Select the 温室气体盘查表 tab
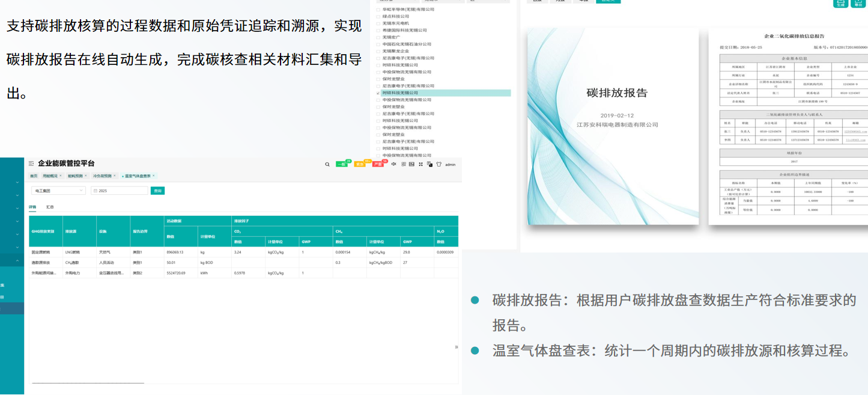Image resolution: width=868 pixels, height=395 pixels. 138,176
